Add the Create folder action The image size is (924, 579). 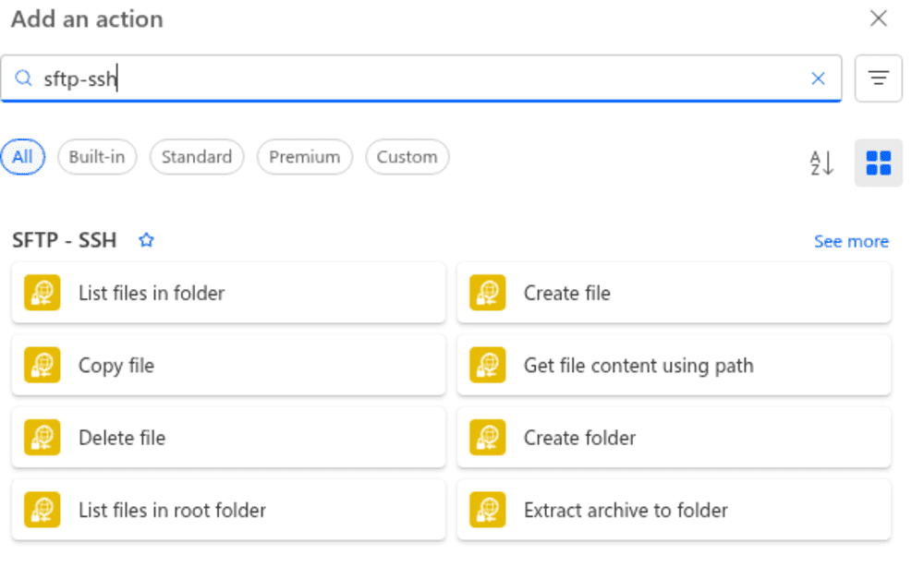pos(674,438)
